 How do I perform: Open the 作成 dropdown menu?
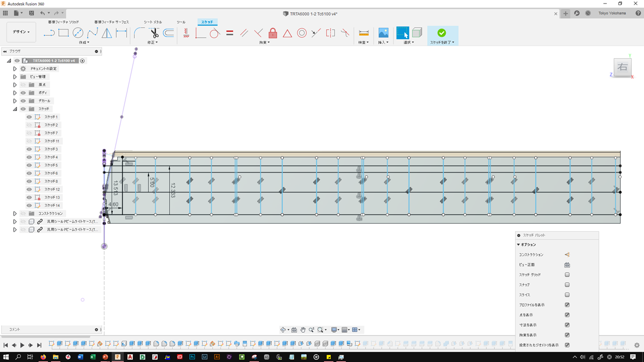[84, 43]
